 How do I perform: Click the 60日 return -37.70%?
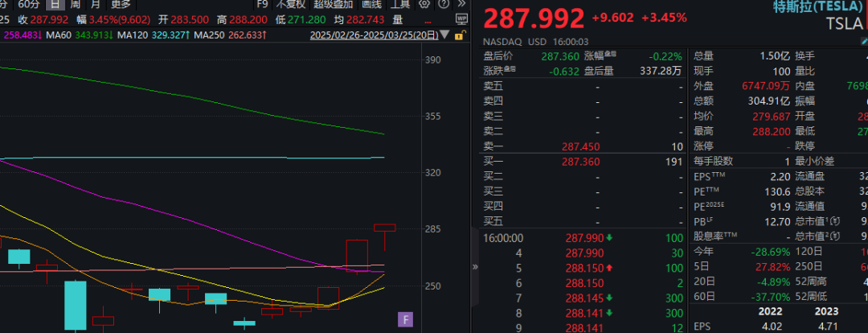point(769,297)
